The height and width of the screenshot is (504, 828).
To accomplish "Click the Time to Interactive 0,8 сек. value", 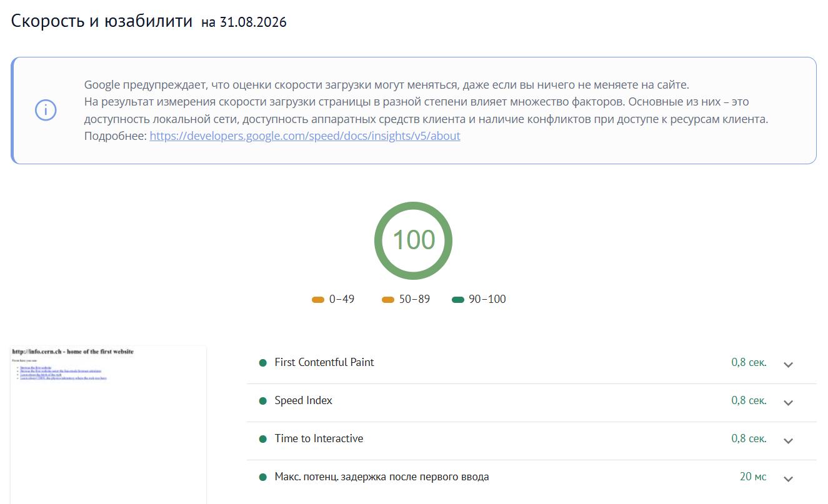I will pos(749,438).
